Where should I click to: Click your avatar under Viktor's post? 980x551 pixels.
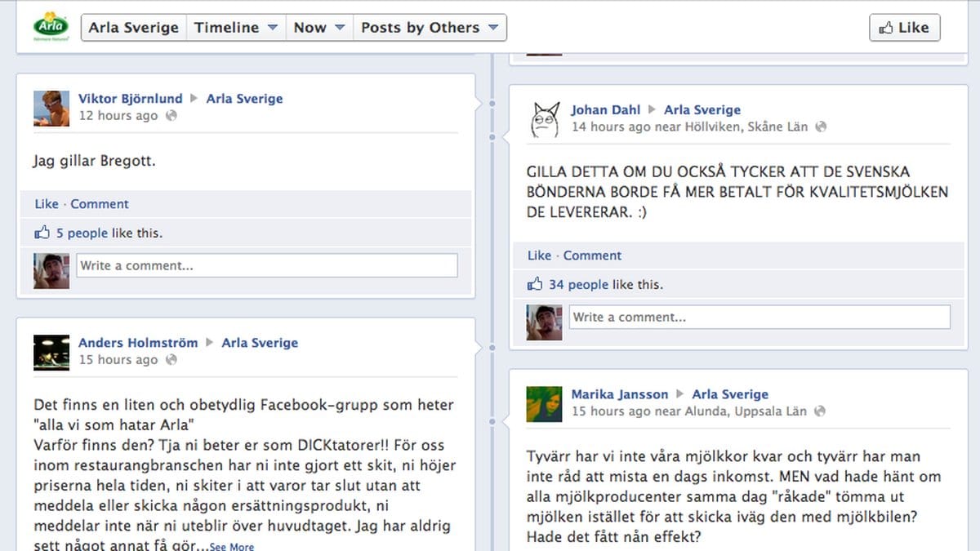point(51,271)
